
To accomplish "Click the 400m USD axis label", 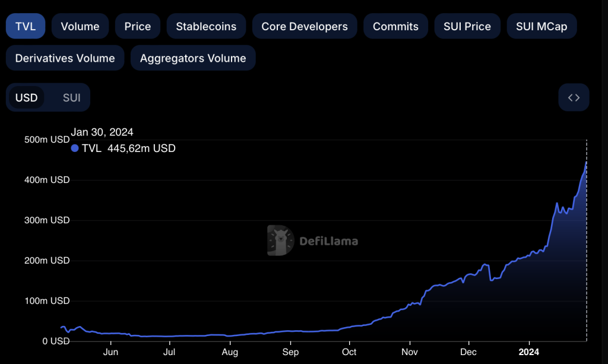I will pos(47,180).
